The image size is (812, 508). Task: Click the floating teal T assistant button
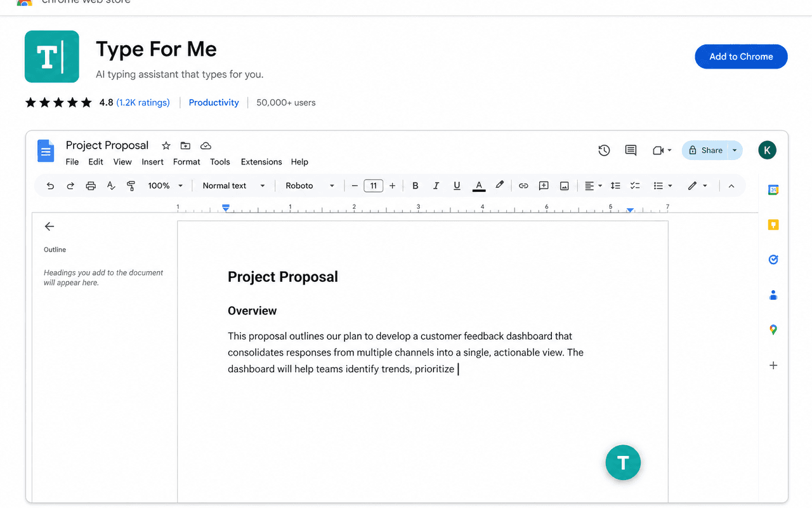623,462
